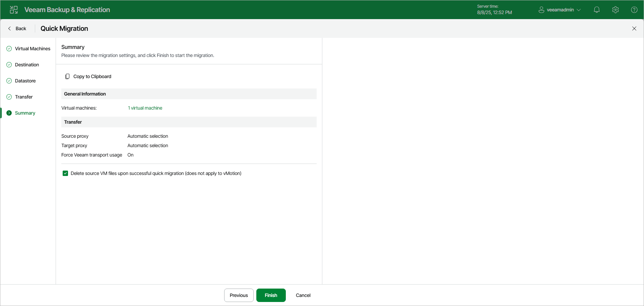This screenshot has width=644, height=306.
Task: Click the review migration settings instruction text
Action: 138,55
